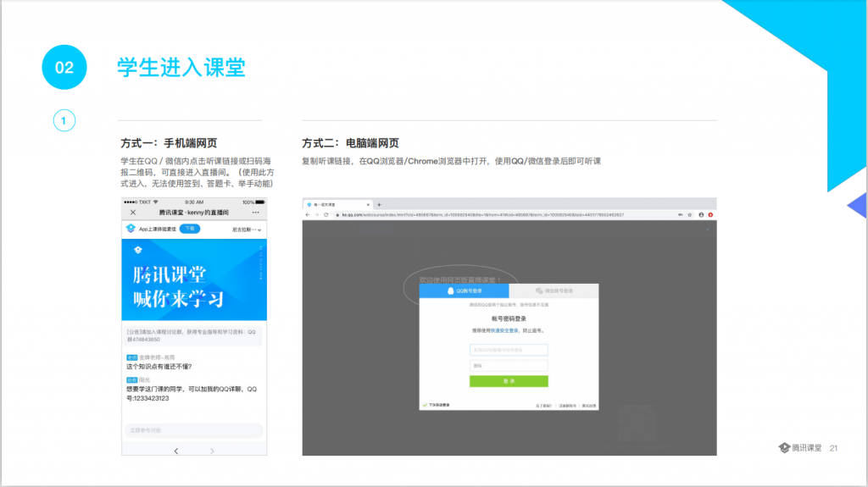This screenshot has height=487, width=868.
Task: Click the saved-password key icon
Action: pos(681,215)
